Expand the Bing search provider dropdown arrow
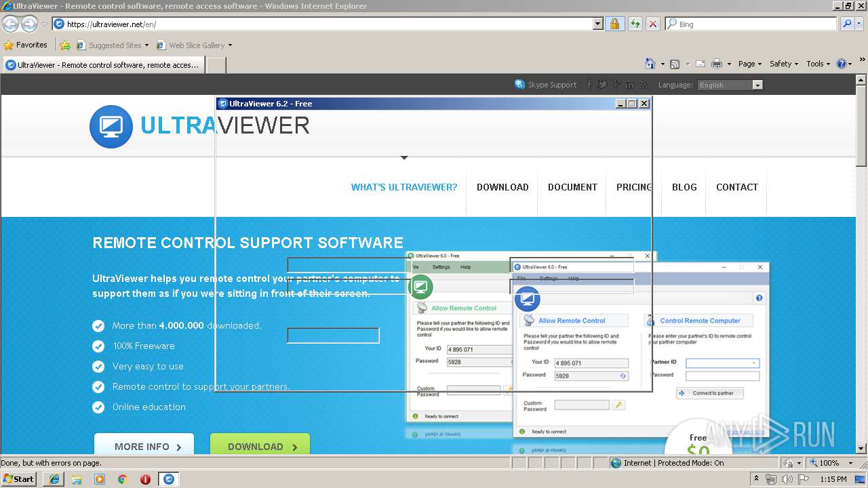The image size is (868, 488). pyautogui.click(x=859, y=24)
